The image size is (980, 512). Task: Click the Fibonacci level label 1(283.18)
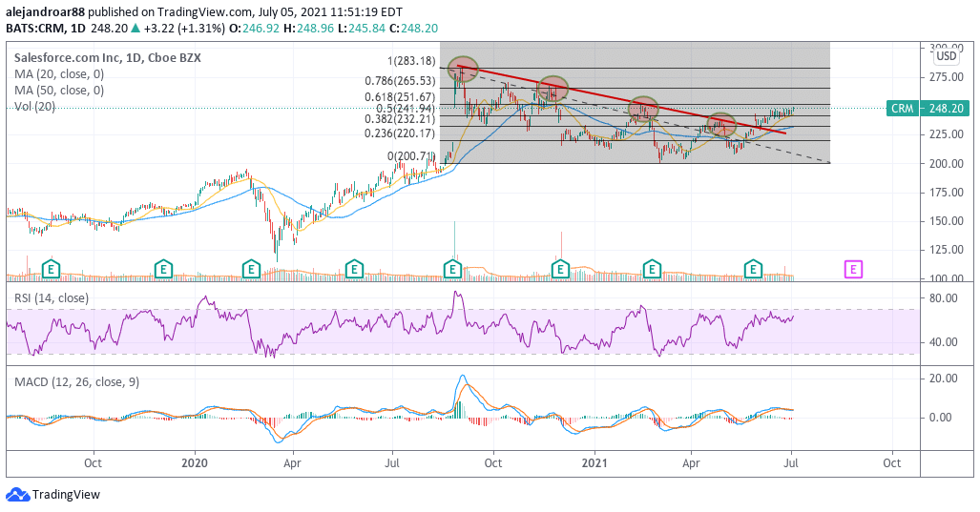(x=411, y=61)
